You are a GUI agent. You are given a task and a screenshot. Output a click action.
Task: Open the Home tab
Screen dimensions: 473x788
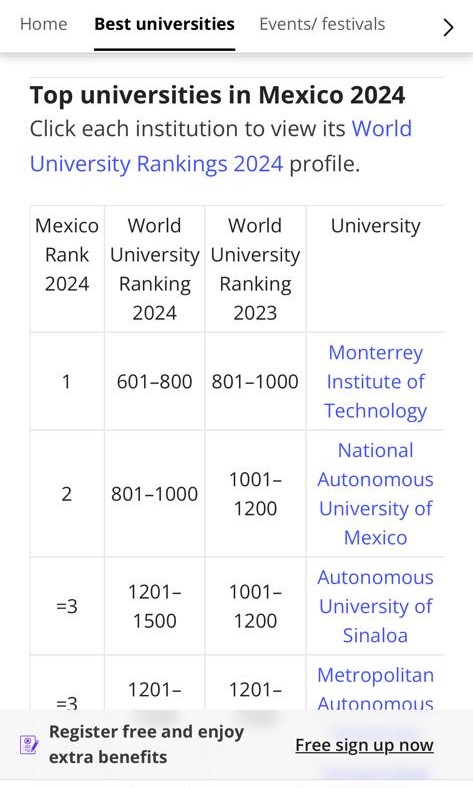(44, 24)
